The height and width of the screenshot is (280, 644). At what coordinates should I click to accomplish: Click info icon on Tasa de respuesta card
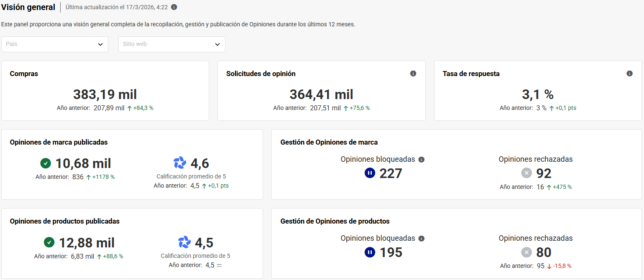coord(629,74)
